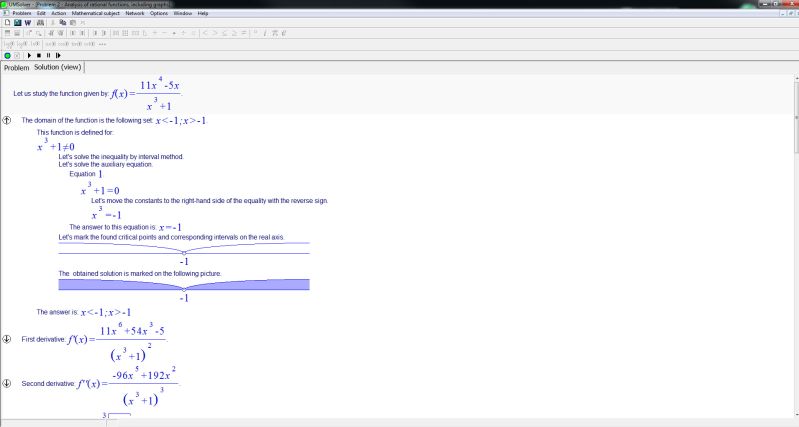This screenshot has height=427, width=799.
Task: Click text 'The obtained solution is marked on the following picture'
Action: 140,274
